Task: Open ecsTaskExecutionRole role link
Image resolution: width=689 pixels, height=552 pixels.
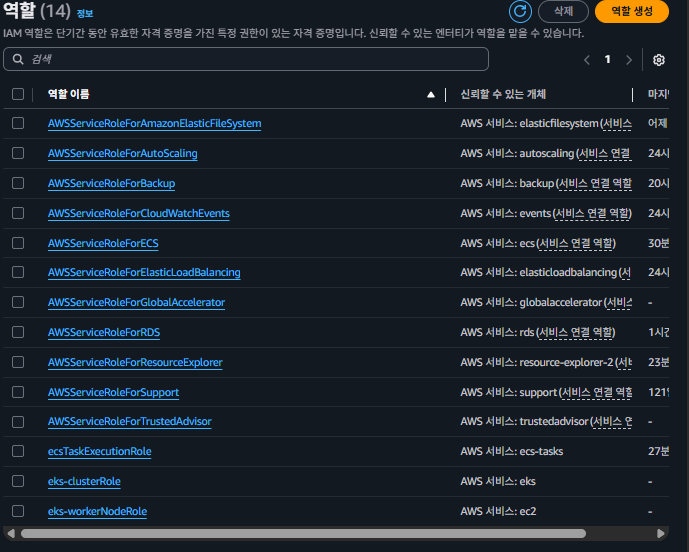Action: tap(100, 451)
